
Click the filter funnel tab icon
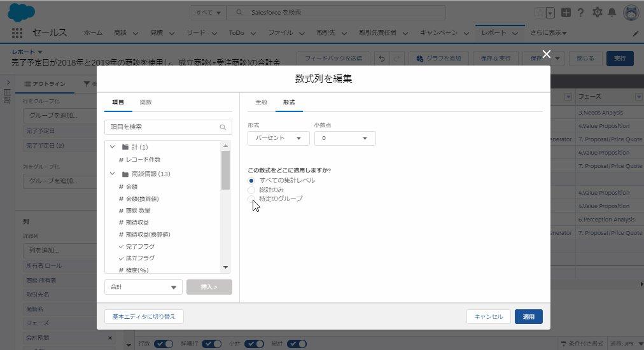(x=87, y=84)
